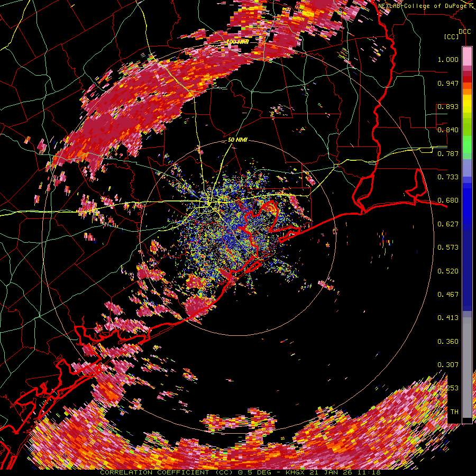
Task: Click the 0.413 scale label
Action: coord(448,318)
